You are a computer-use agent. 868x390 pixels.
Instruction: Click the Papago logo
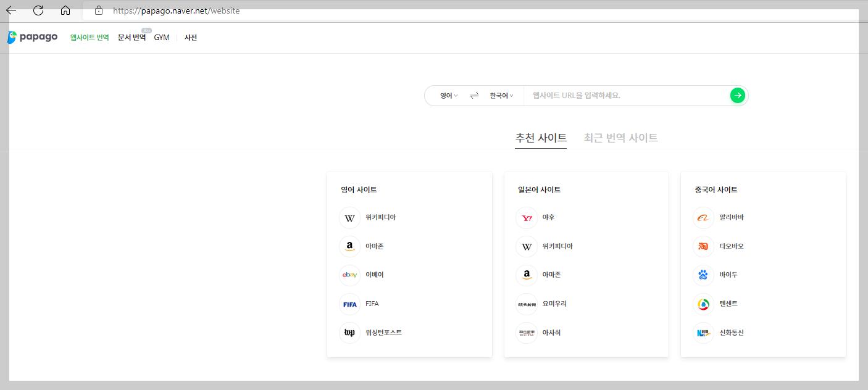[x=32, y=37]
